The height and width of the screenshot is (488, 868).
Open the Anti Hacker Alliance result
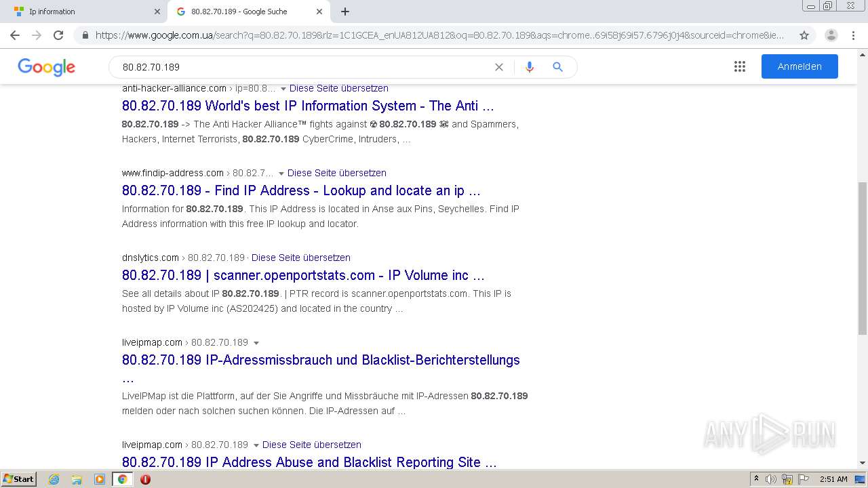[x=308, y=106]
